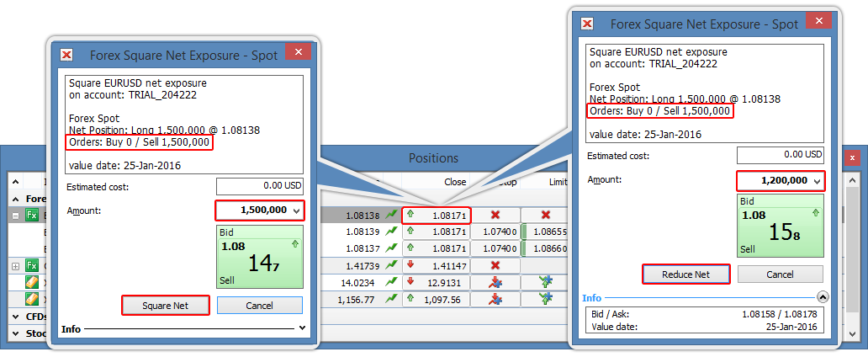The height and width of the screenshot is (357, 868).
Task: Click the Limit column header
Action: point(557,181)
